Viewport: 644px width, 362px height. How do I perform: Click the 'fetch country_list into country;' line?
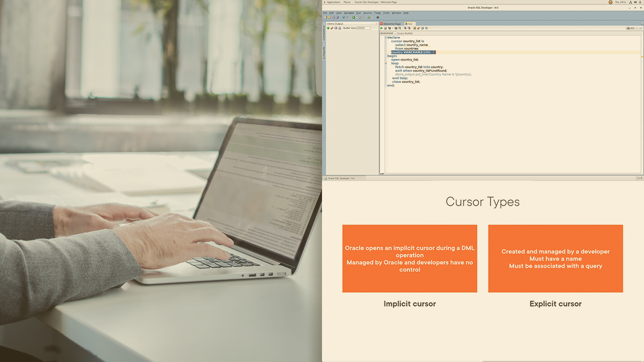pyautogui.click(x=419, y=67)
